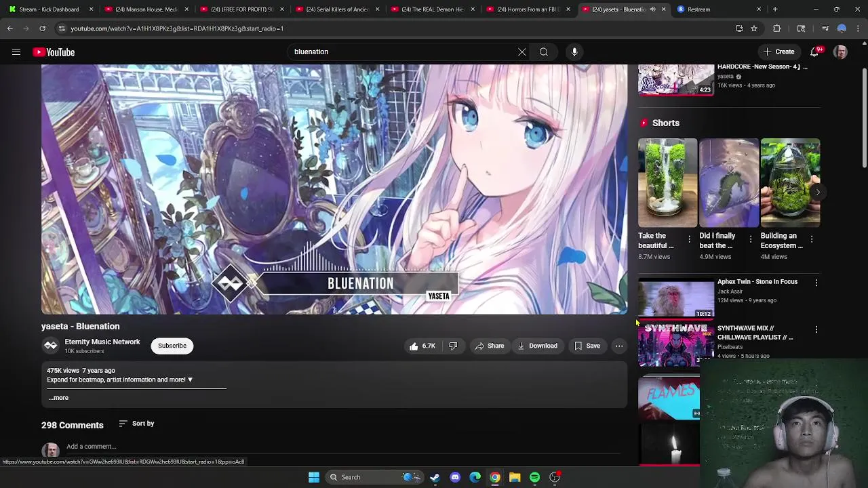This screenshot has height=488, width=868.
Task: Focus the Add a comment field
Action: [x=342, y=447]
